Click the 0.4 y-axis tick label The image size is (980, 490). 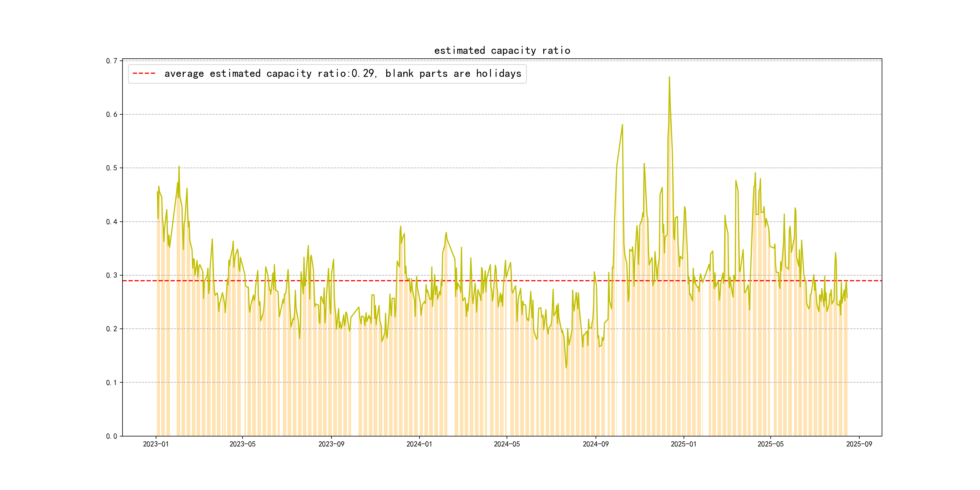tap(112, 222)
